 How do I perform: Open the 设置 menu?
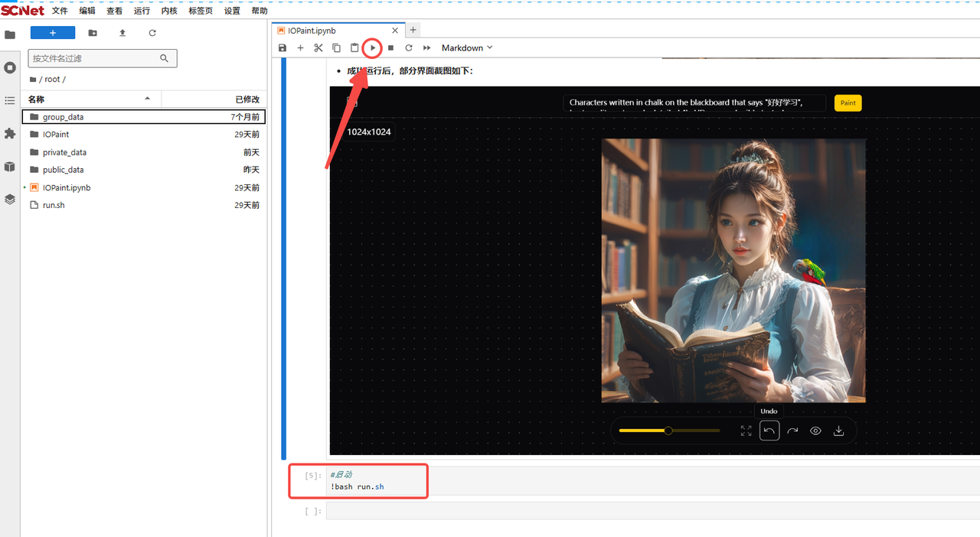pos(232,11)
